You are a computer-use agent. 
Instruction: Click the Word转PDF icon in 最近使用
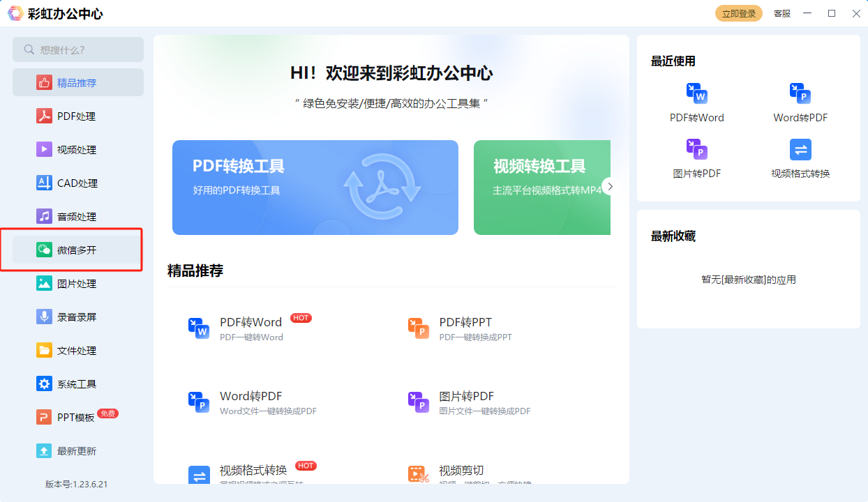click(800, 93)
